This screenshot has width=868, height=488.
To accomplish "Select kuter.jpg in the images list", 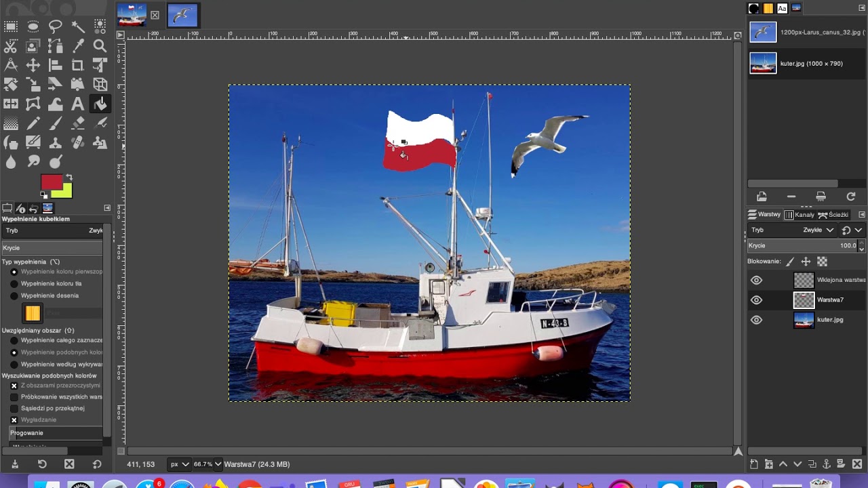I will (806, 63).
